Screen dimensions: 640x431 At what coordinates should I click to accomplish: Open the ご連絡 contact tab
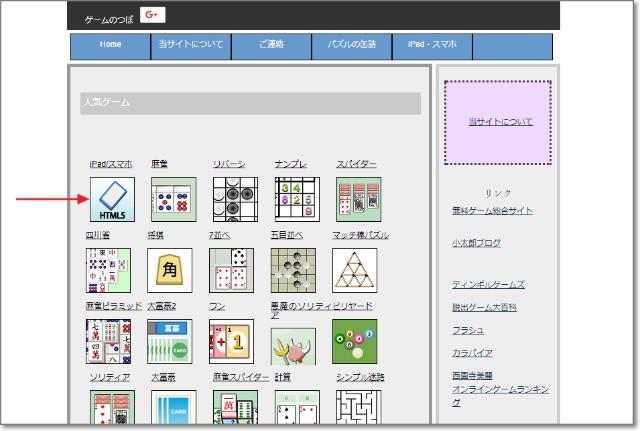coord(271,45)
